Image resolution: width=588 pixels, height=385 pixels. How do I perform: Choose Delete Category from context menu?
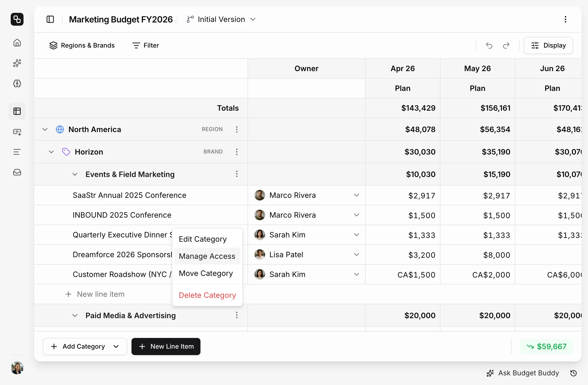pos(207,295)
